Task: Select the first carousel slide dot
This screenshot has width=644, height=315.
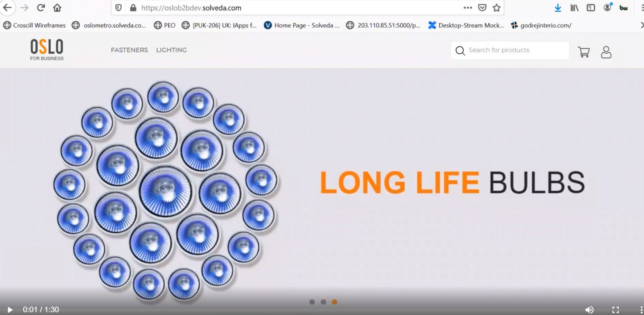Action: tap(312, 302)
